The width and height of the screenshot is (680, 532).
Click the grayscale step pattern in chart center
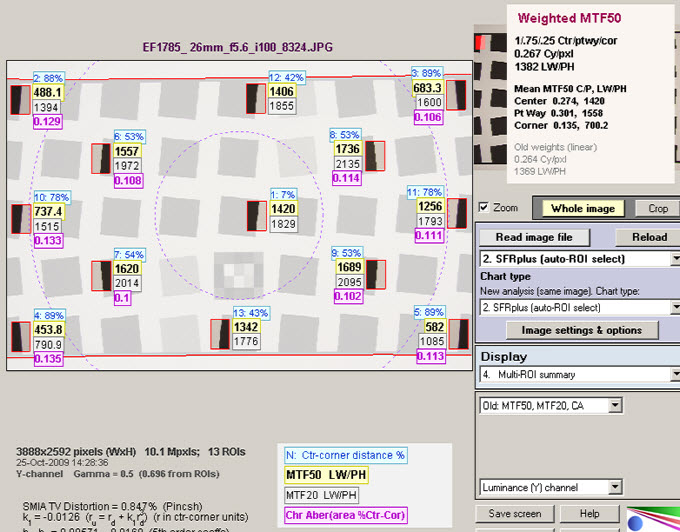tap(239, 274)
